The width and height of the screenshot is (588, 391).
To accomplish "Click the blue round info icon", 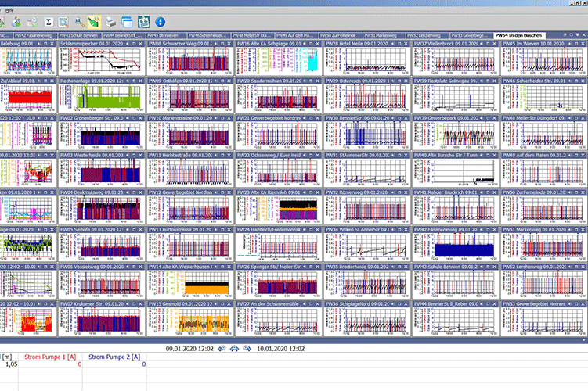I will 161,21.
